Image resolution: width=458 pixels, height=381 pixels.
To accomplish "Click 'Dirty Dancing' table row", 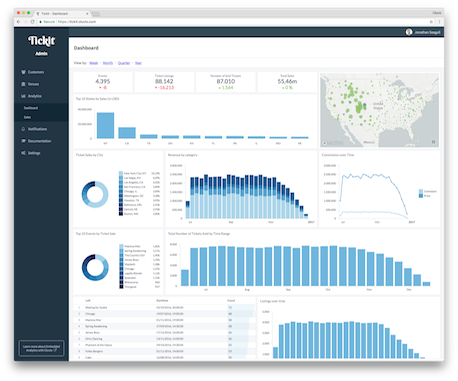I will click(x=164, y=339).
